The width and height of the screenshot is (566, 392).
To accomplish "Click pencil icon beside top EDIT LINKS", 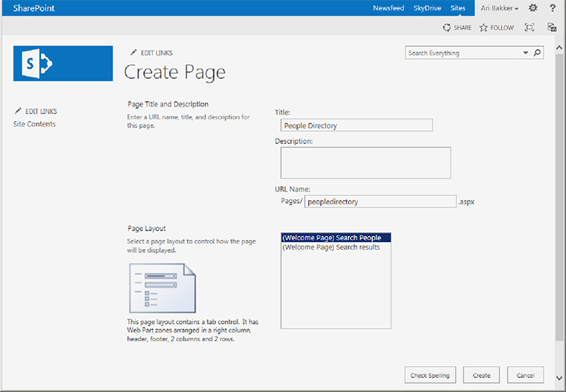I will 133,53.
